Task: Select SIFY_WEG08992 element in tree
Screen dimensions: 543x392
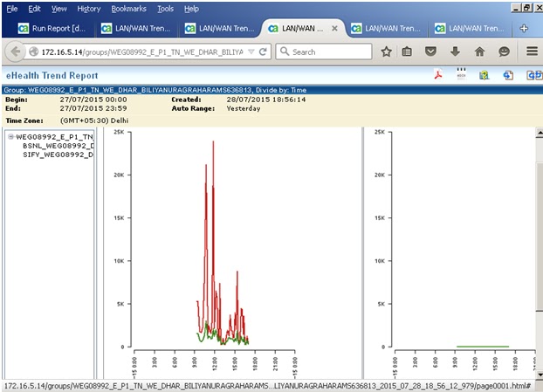Action: click(x=58, y=155)
